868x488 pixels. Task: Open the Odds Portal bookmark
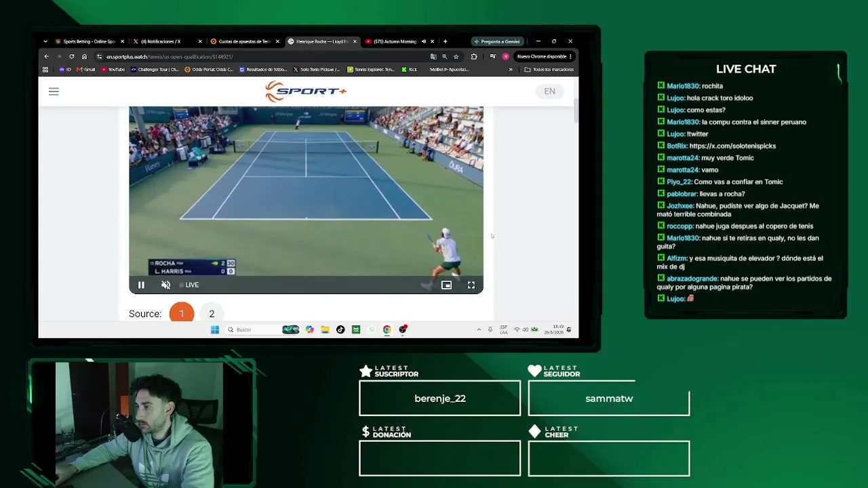tap(209, 69)
